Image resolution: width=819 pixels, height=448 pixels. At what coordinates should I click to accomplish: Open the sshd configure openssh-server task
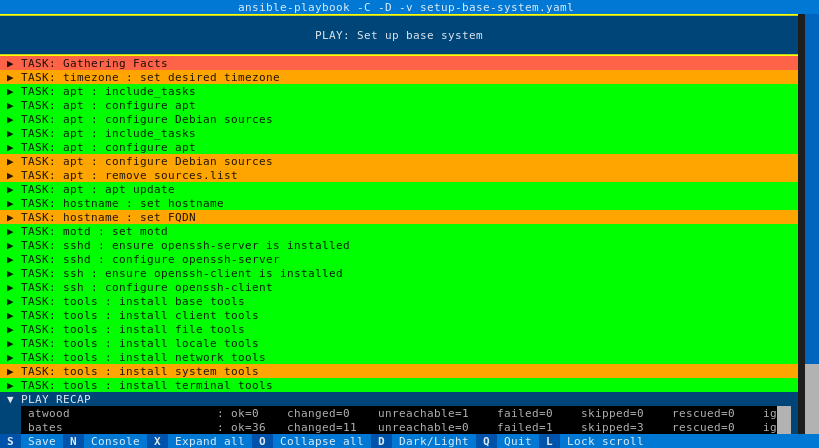coord(399,260)
